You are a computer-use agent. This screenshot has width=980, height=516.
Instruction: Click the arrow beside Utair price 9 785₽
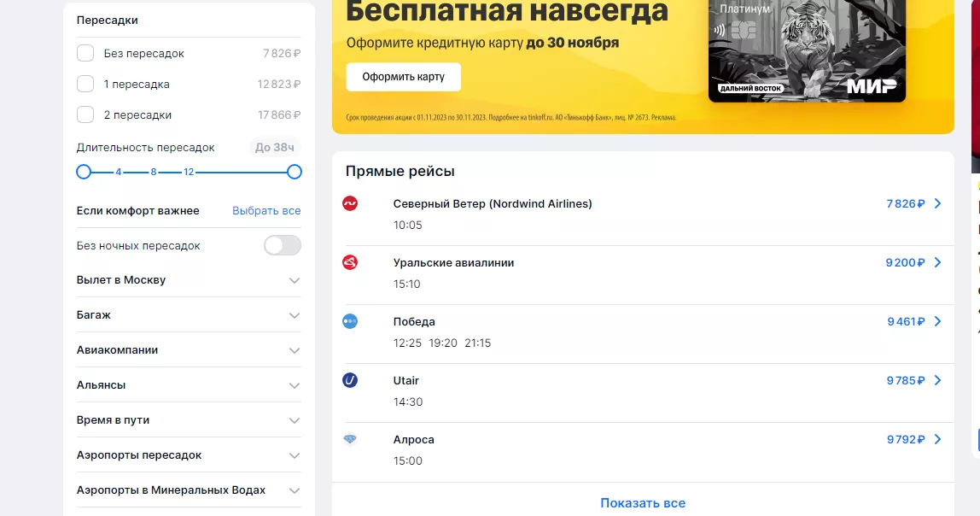(x=937, y=380)
